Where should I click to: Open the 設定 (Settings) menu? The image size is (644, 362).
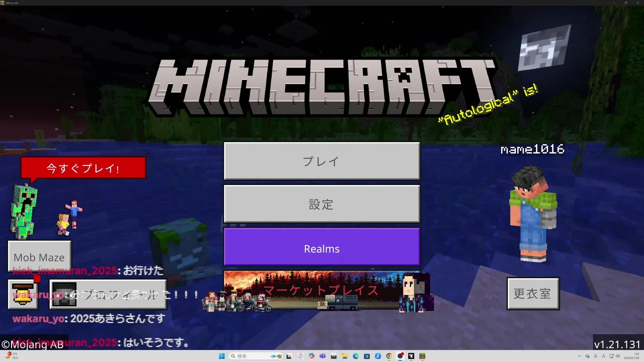pos(321,204)
